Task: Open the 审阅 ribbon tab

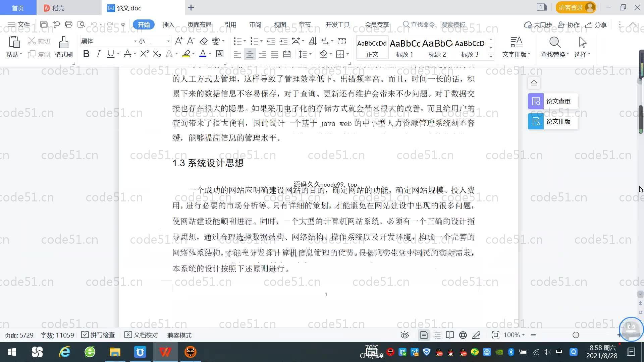Action: tap(255, 25)
